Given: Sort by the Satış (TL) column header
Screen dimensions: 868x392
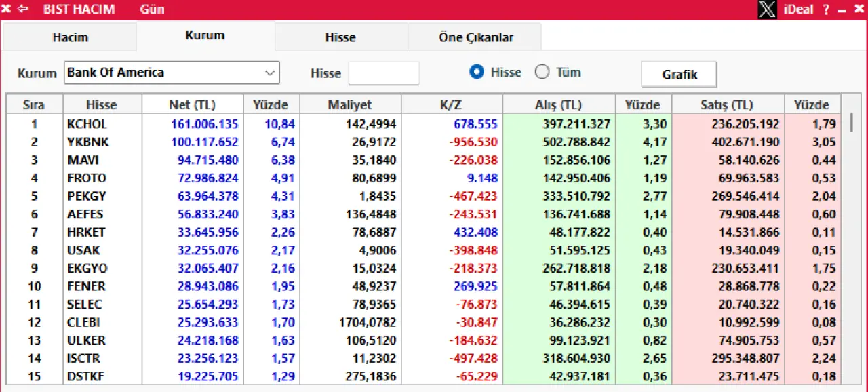Looking at the screenshot, I should tap(728, 104).
